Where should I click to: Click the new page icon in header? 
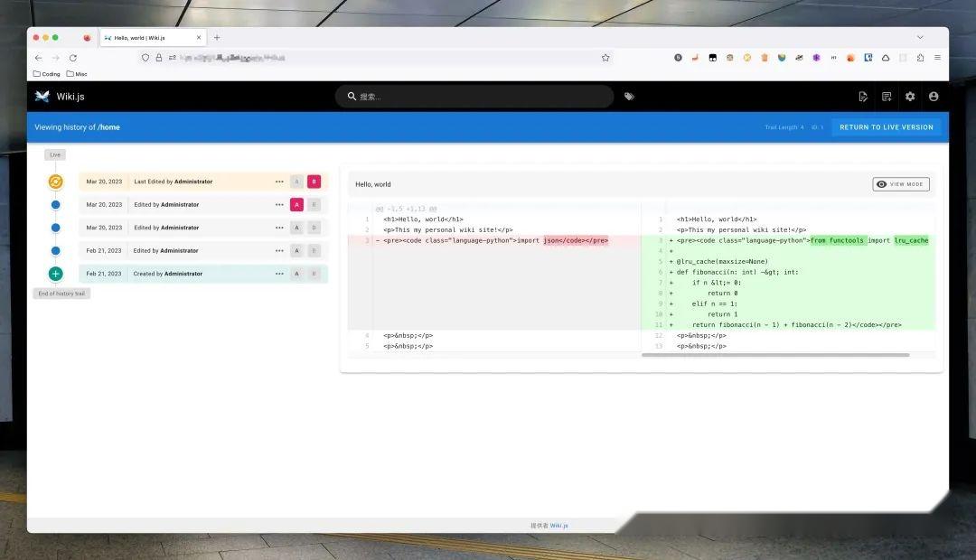pos(863,97)
